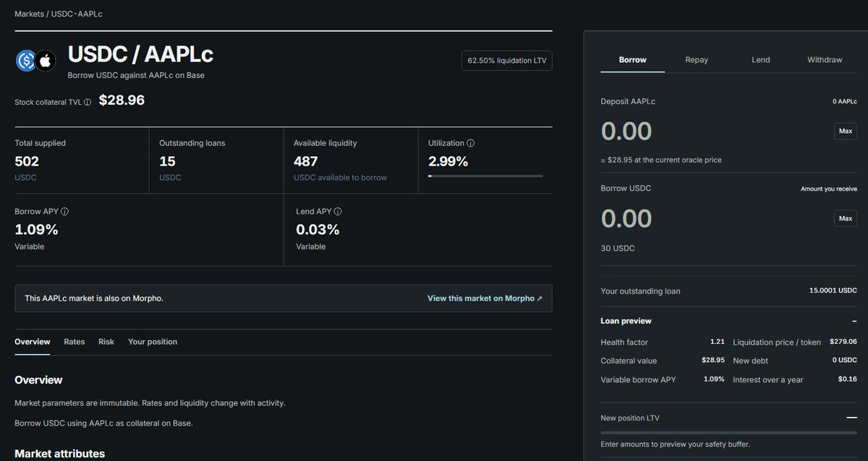Click the $279.06 liquidation price value

[843, 342]
